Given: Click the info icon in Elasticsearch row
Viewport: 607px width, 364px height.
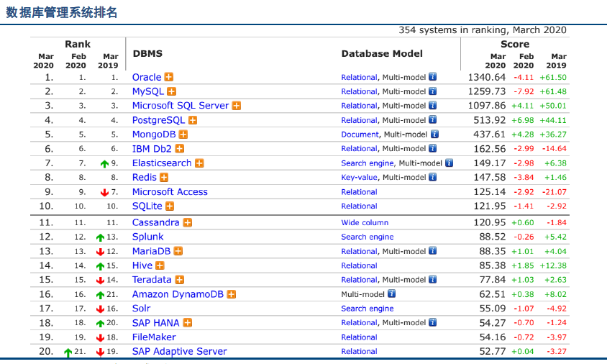Looking at the screenshot, I should click(x=449, y=163).
